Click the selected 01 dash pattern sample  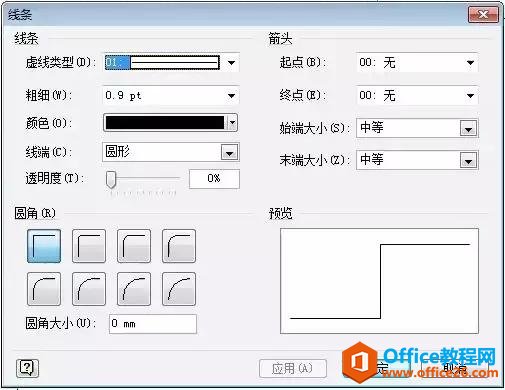coord(162,62)
